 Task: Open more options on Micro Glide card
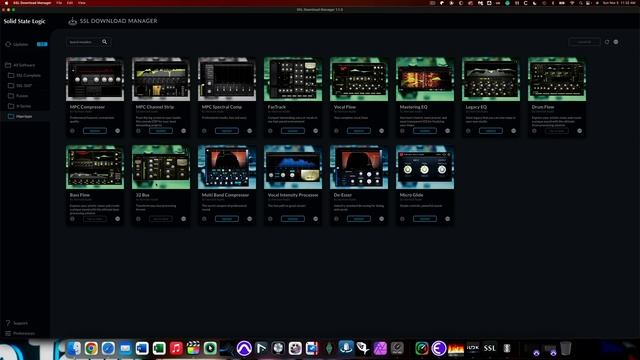coord(447,219)
